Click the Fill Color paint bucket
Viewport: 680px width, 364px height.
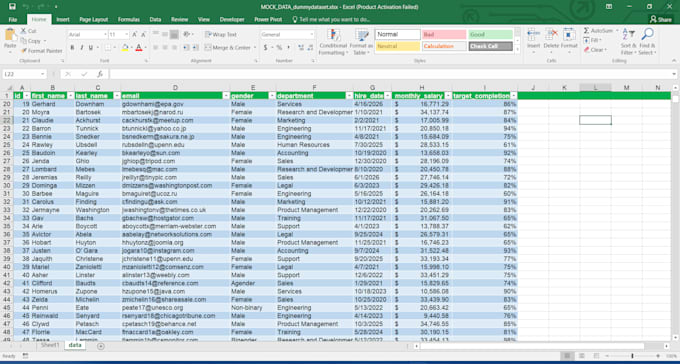125,47
